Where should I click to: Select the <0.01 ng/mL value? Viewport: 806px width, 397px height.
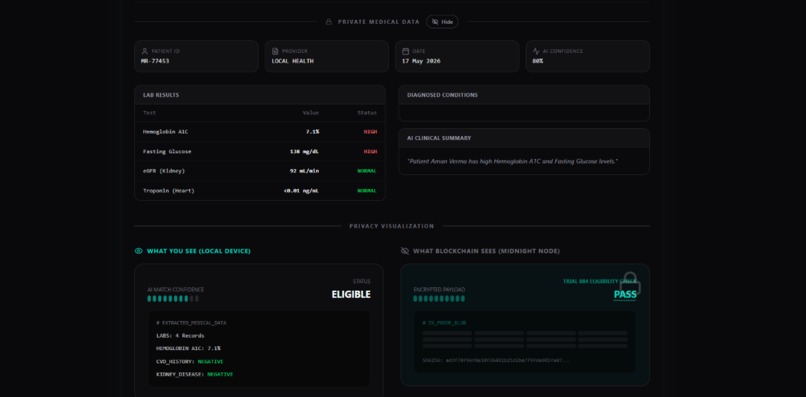tap(301, 191)
